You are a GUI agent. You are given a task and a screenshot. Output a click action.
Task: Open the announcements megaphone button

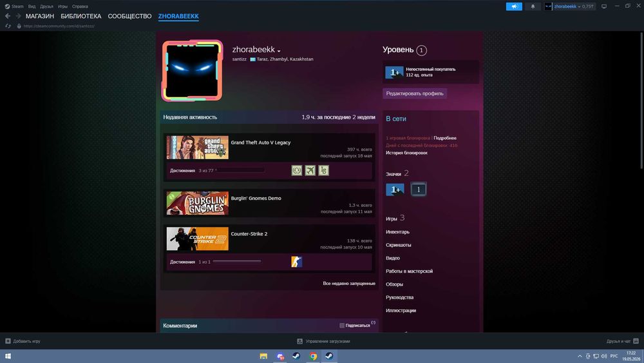pyautogui.click(x=514, y=6)
